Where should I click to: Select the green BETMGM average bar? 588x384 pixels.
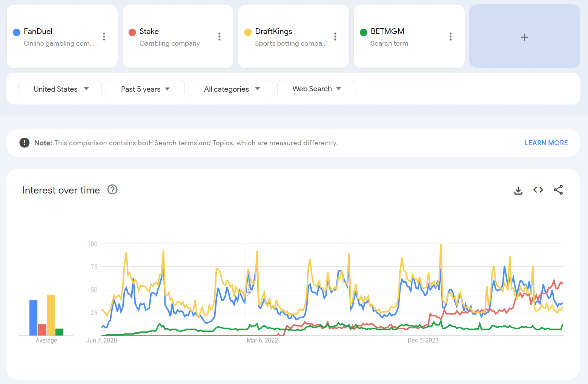59,332
